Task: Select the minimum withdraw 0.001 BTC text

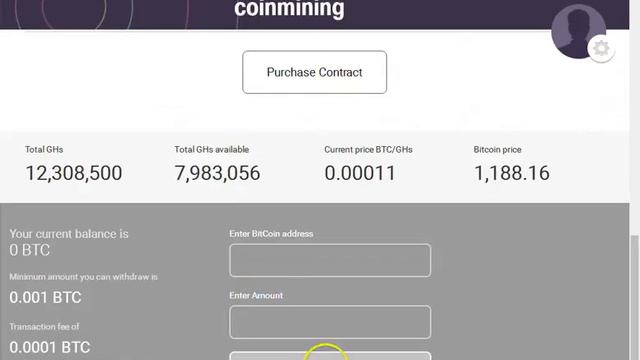Action: pos(45,298)
